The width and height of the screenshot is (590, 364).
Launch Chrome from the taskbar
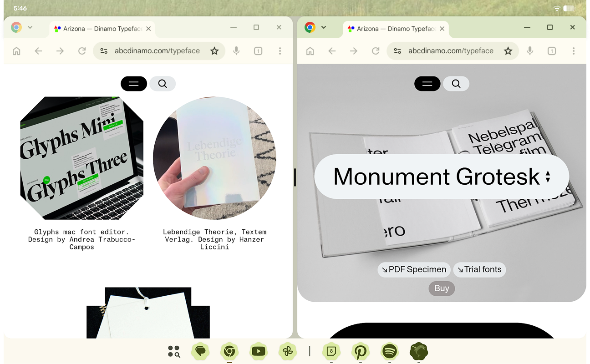(x=229, y=351)
